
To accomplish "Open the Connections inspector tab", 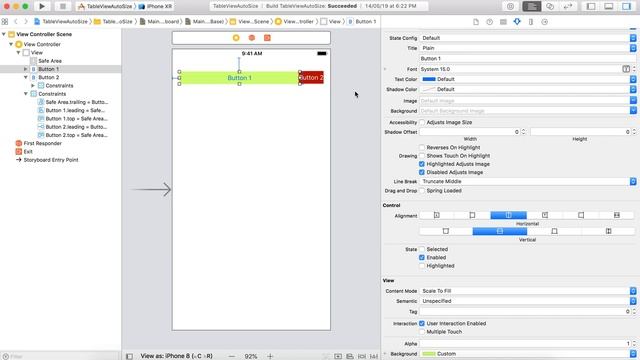I will (544, 22).
